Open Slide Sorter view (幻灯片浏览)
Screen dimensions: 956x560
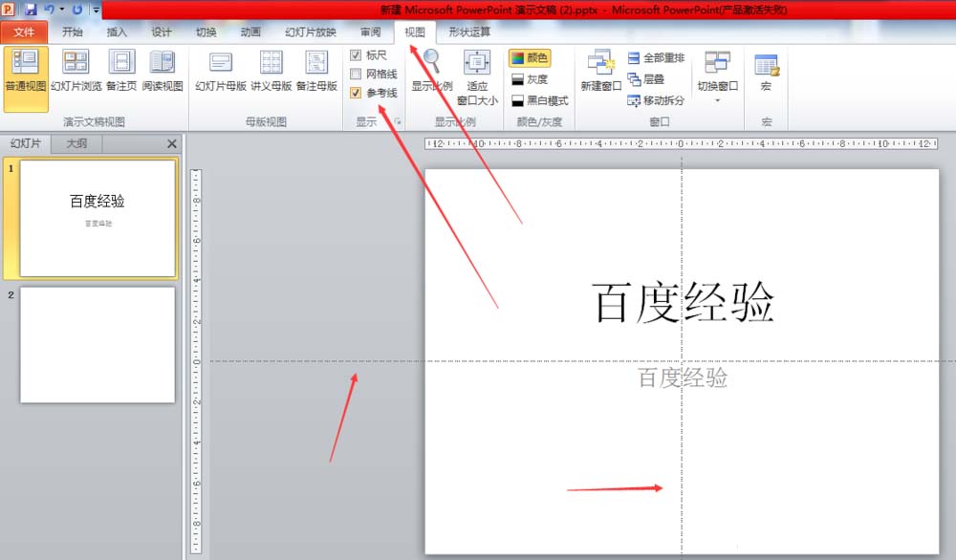(76, 72)
